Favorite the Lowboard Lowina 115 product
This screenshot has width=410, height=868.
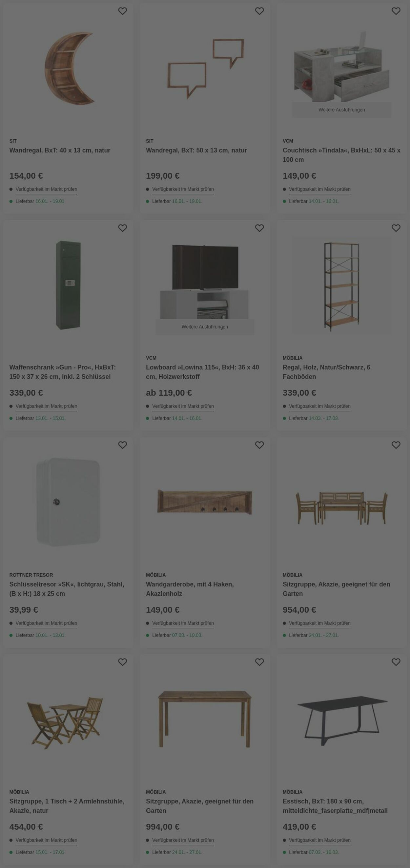[x=259, y=228]
